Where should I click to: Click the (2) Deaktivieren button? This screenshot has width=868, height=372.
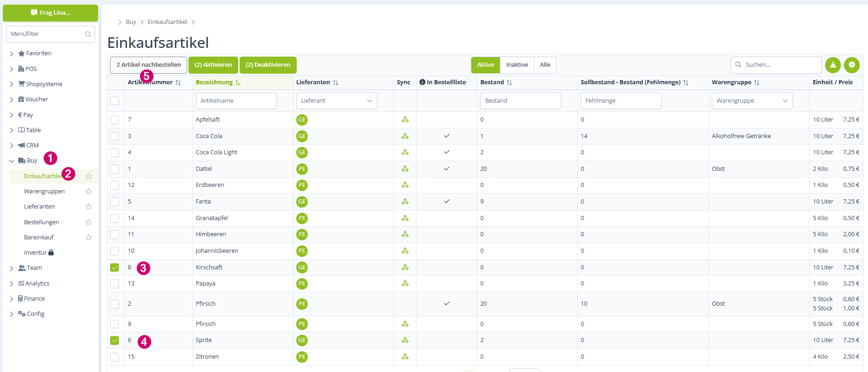pos(268,65)
